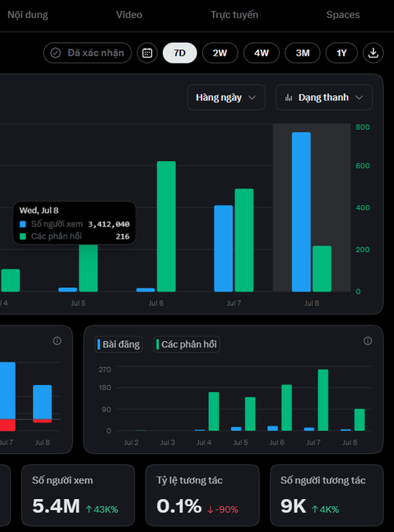
Task: Select the 4W time range
Action: point(262,53)
